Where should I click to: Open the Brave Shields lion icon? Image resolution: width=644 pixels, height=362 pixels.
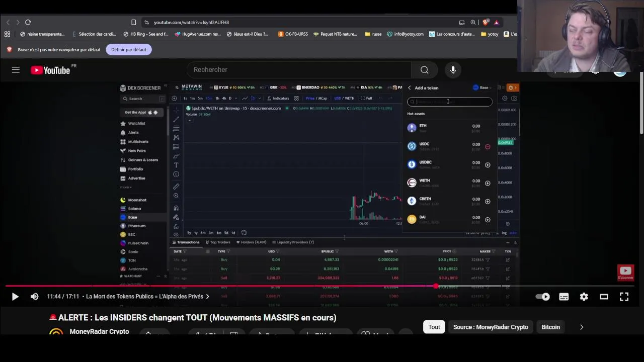486,22
